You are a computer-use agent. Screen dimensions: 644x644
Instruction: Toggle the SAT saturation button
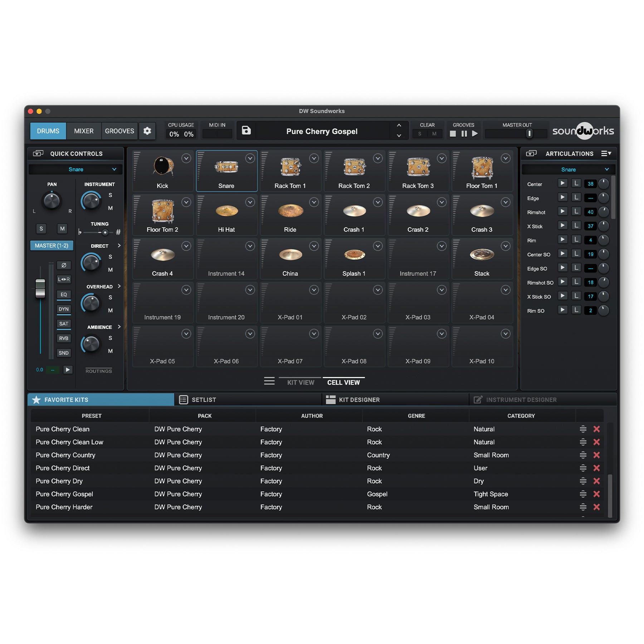(x=64, y=324)
